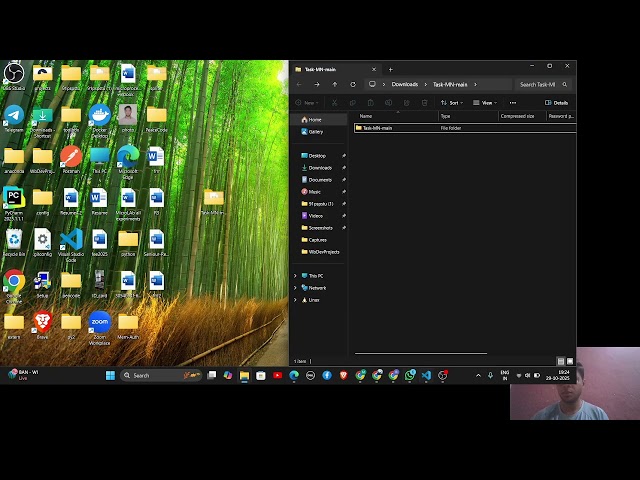This screenshot has width=640, height=480.
Task: Switch to details list view in status bar
Action: [x=560, y=361]
